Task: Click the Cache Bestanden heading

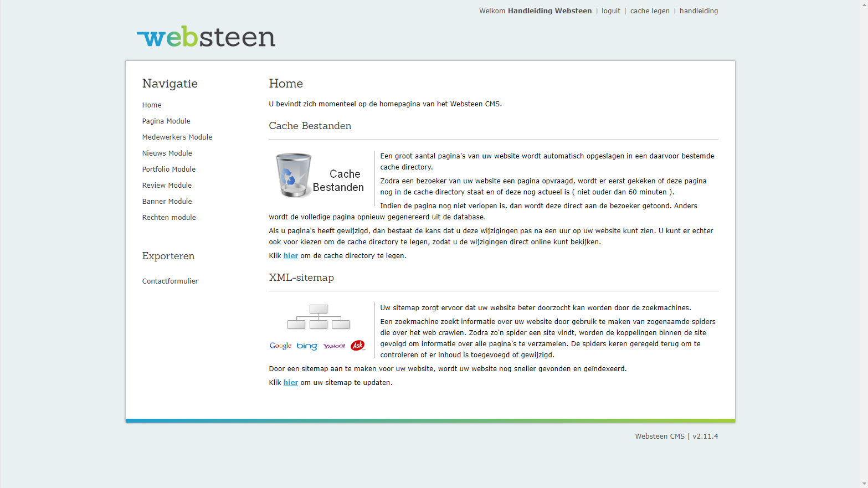Action: pyautogui.click(x=310, y=126)
